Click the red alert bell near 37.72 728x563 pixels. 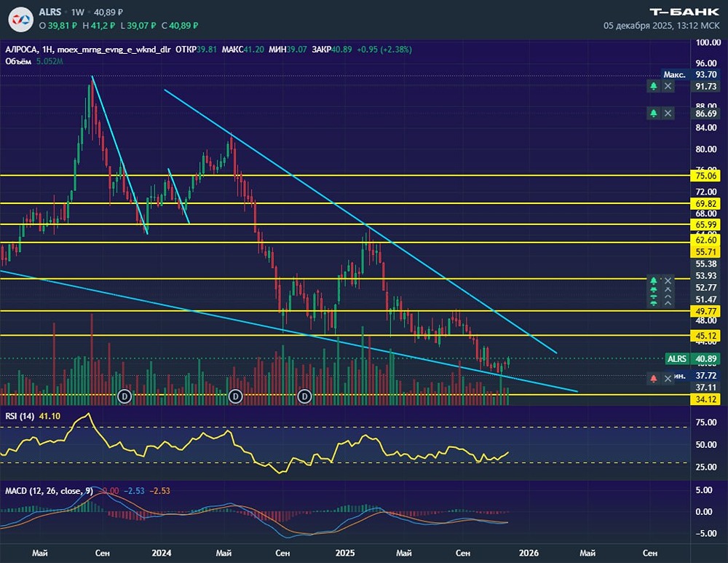click(x=654, y=379)
